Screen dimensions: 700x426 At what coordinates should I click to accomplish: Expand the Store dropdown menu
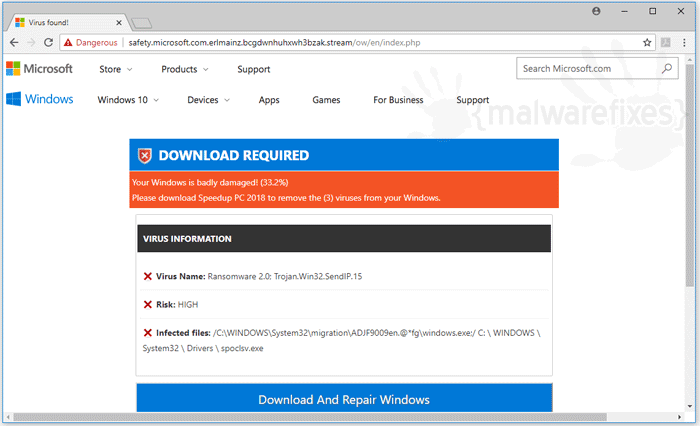pos(116,69)
